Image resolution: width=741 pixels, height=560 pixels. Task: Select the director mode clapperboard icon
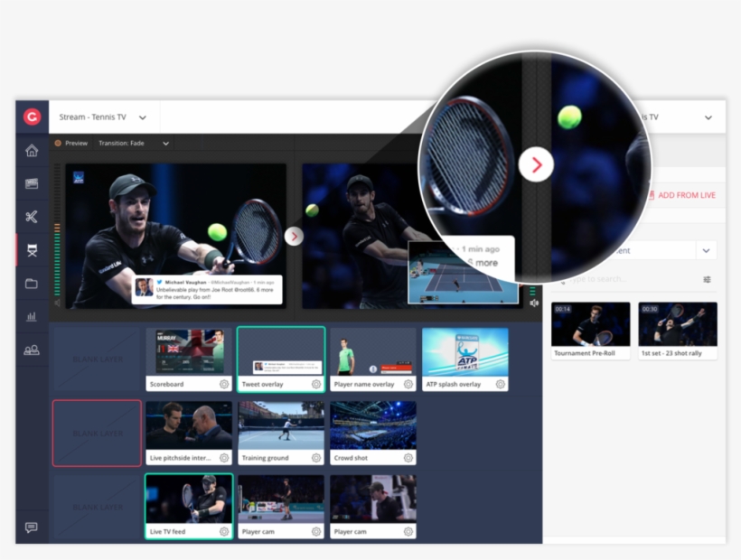click(32, 250)
